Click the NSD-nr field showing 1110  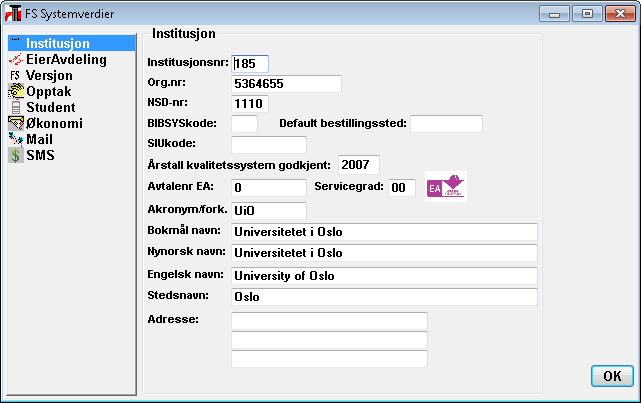pos(250,103)
